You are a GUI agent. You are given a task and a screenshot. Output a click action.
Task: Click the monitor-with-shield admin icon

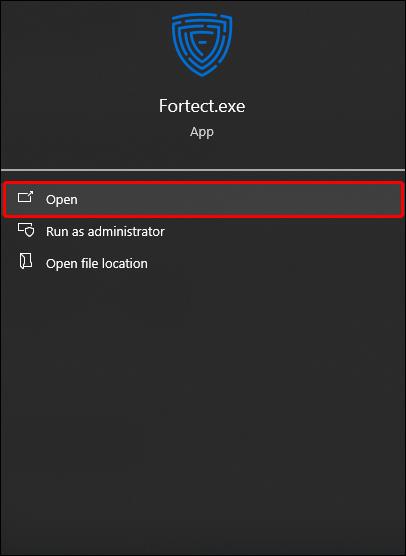coord(26,230)
